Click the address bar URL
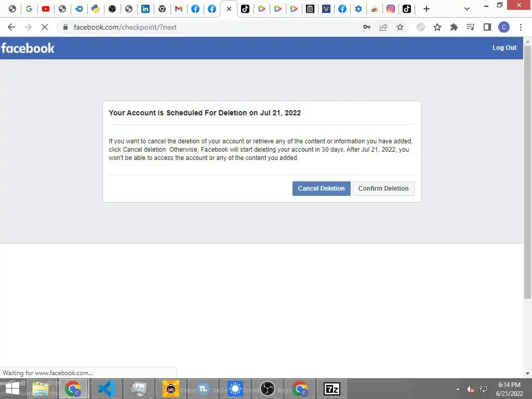Viewport: 532px width, 399px height. (x=125, y=27)
